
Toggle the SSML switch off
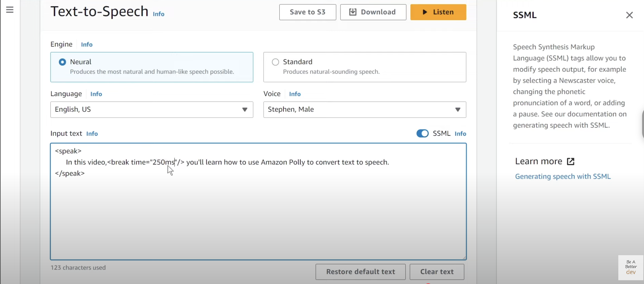coord(422,134)
